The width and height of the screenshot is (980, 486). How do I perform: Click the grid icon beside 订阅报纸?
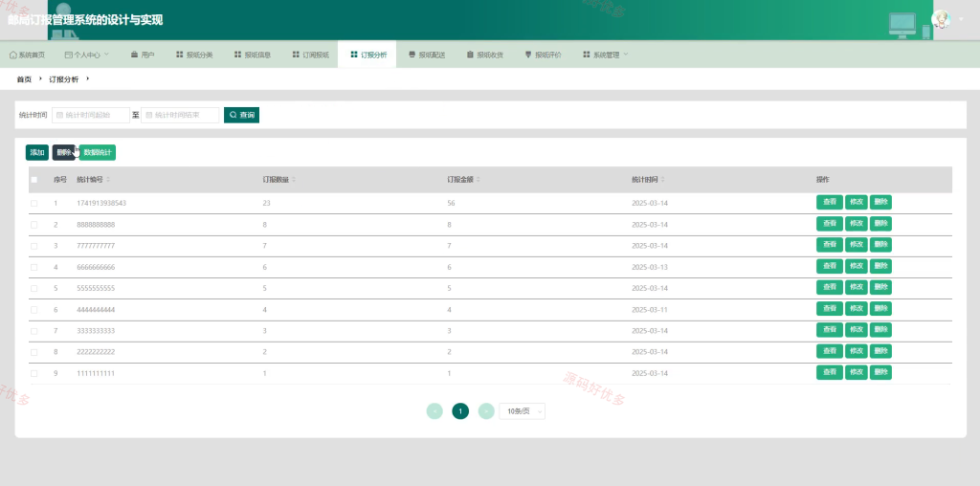[x=296, y=55]
